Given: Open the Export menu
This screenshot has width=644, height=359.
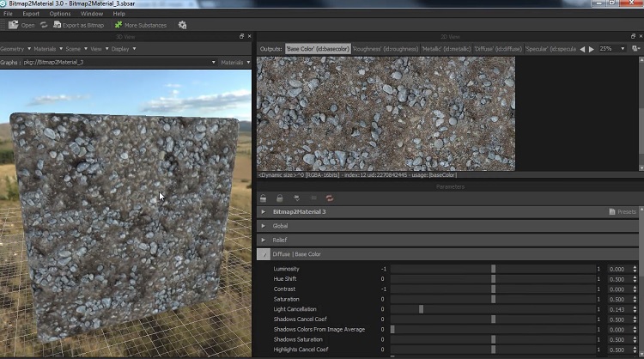Looking at the screenshot, I should pos(31,14).
